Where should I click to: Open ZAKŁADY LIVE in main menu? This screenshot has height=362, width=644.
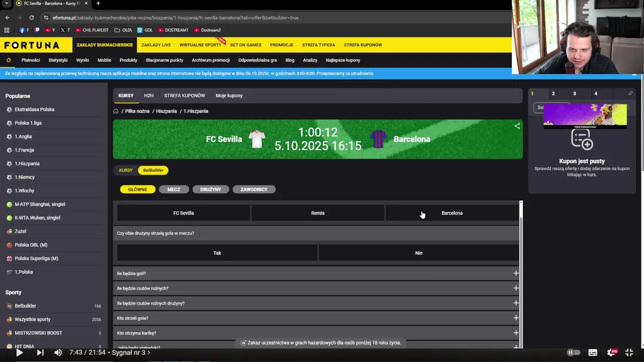pyautogui.click(x=156, y=45)
